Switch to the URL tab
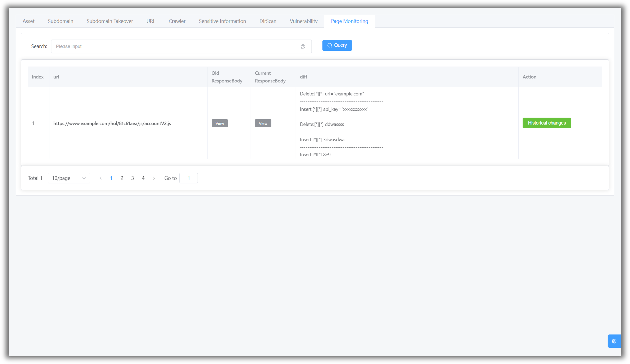The height and width of the screenshot is (364, 630). [151, 21]
